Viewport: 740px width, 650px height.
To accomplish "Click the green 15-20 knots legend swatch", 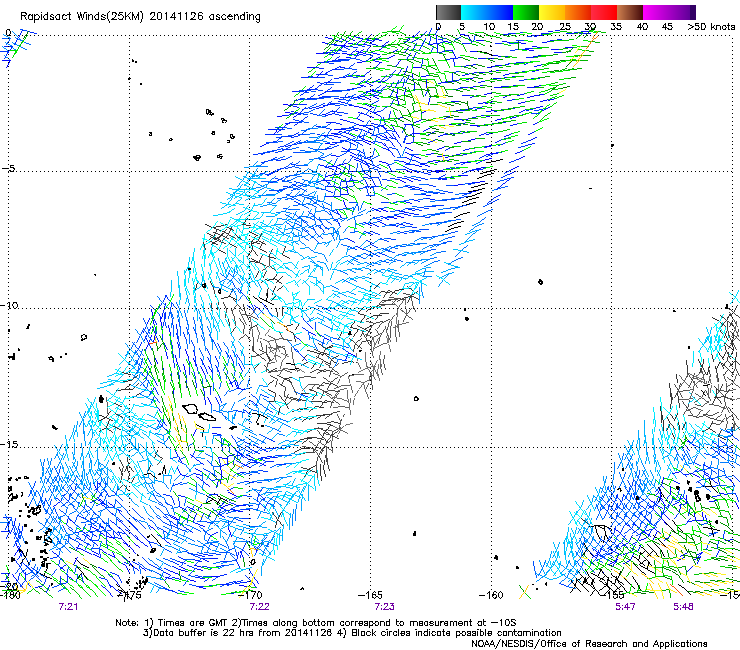I will (526, 12).
